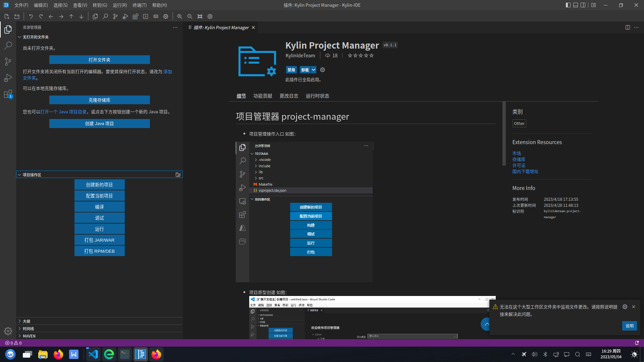Open Firefox from the taskbar
644x362 pixels.
click(x=58, y=354)
